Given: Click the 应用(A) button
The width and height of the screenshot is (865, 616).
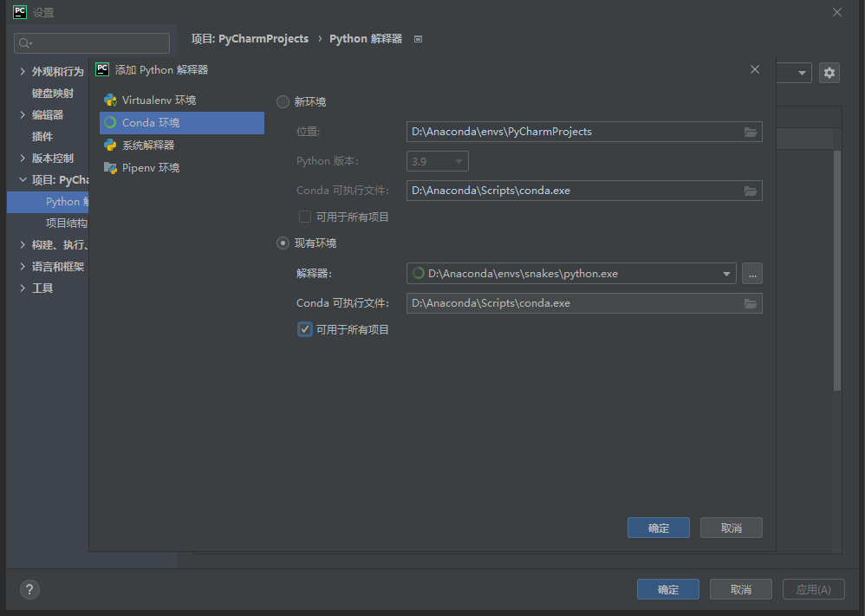Looking at the screenshot, I should pyautogui.click(x=813, y=589).
